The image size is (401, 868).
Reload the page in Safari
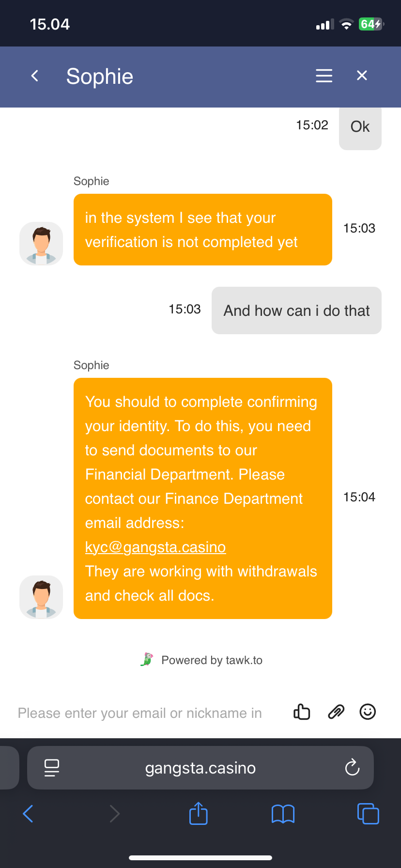tap(352, 768)
